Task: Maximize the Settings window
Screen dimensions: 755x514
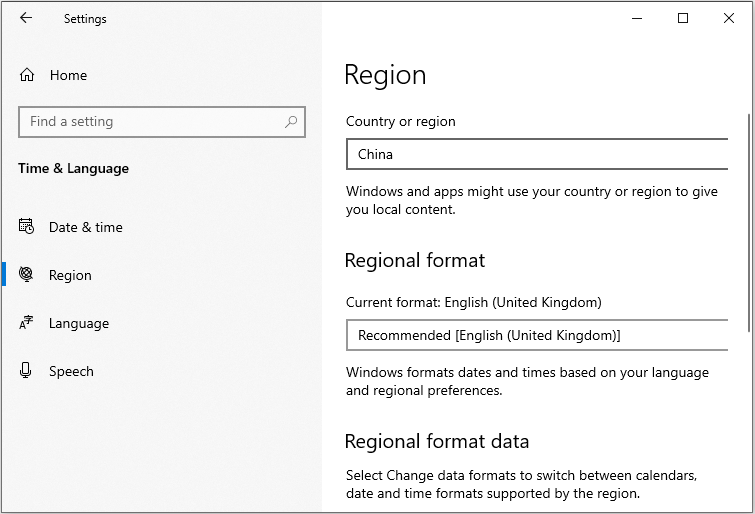Action: click(683, 18)
